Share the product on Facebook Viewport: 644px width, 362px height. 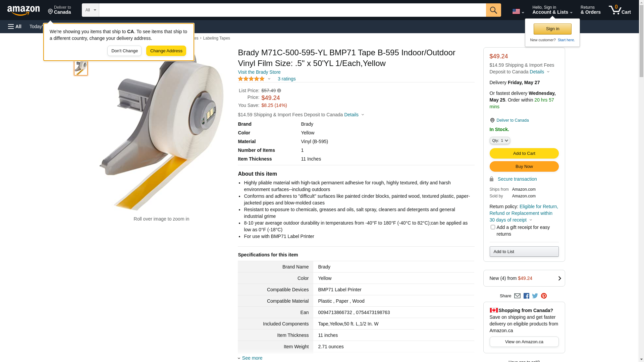point(526,296)
